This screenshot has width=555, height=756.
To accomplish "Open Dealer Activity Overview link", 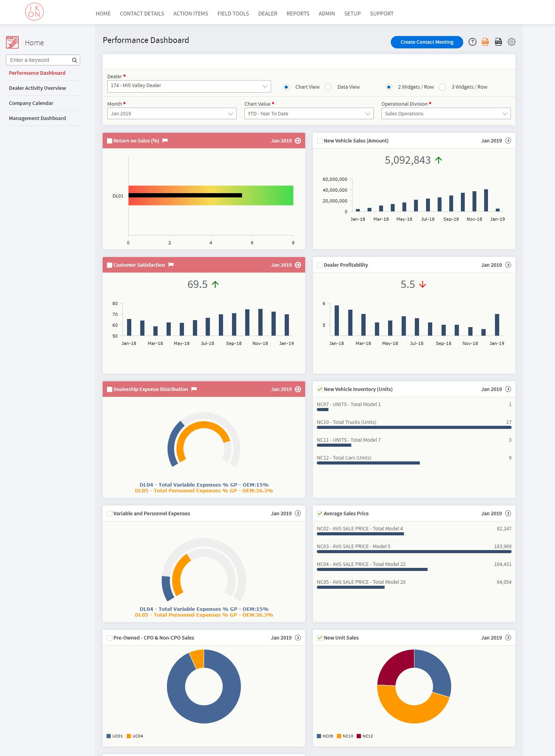I will point(38,88).
